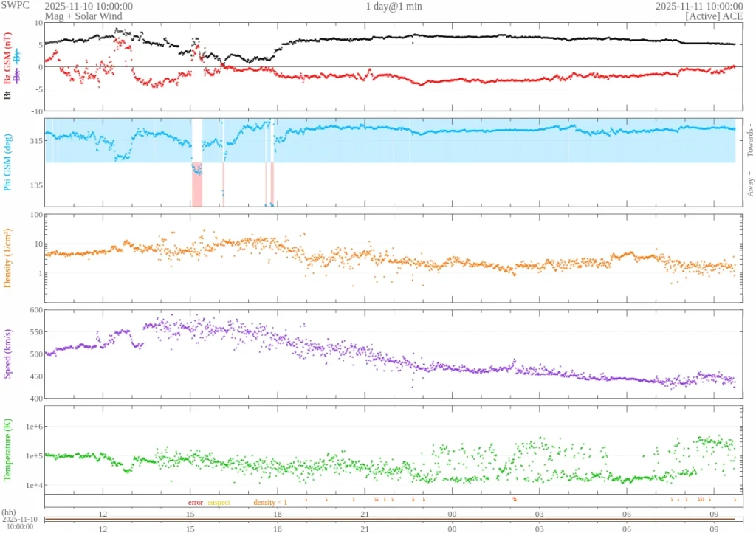Toggle the Bt series label
The width and height of the screenshot is (756, 533).
[x=8, y=94]
